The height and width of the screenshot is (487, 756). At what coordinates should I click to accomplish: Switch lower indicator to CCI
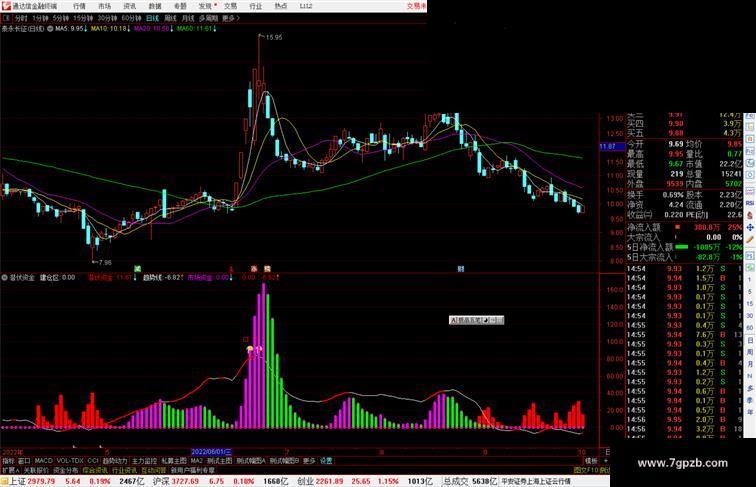coord(93,461)
